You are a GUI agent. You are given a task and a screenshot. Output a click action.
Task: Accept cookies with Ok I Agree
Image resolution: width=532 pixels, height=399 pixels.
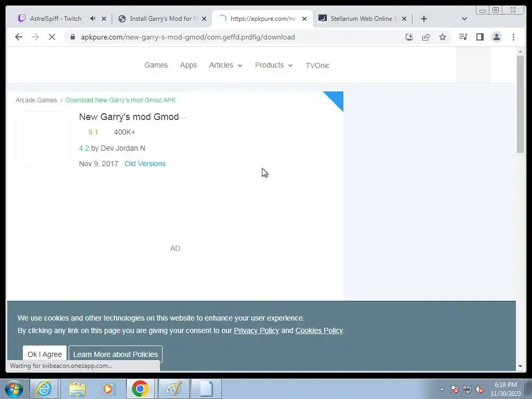(x=45, y=354)
